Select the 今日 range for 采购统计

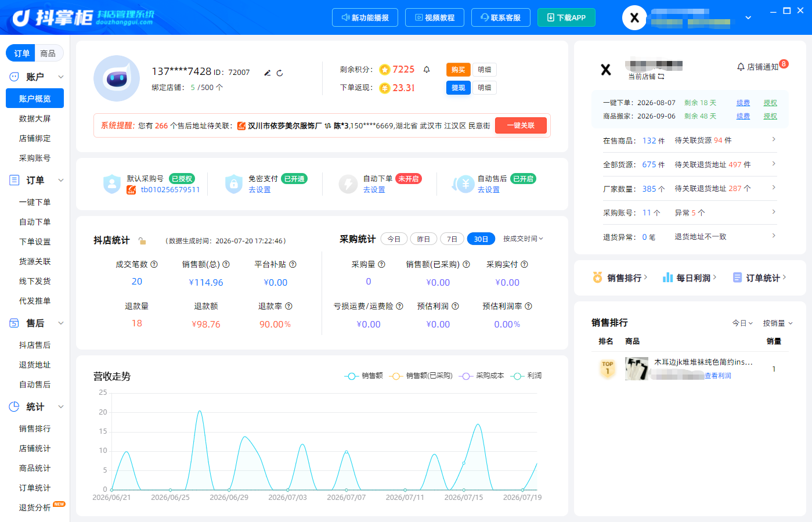pos(394,239)
